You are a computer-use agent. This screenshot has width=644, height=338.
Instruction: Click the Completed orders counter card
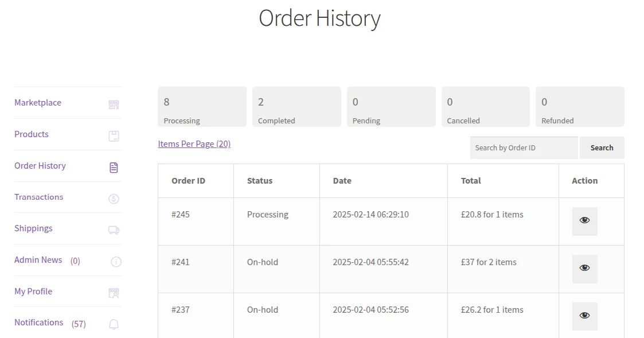296,107
